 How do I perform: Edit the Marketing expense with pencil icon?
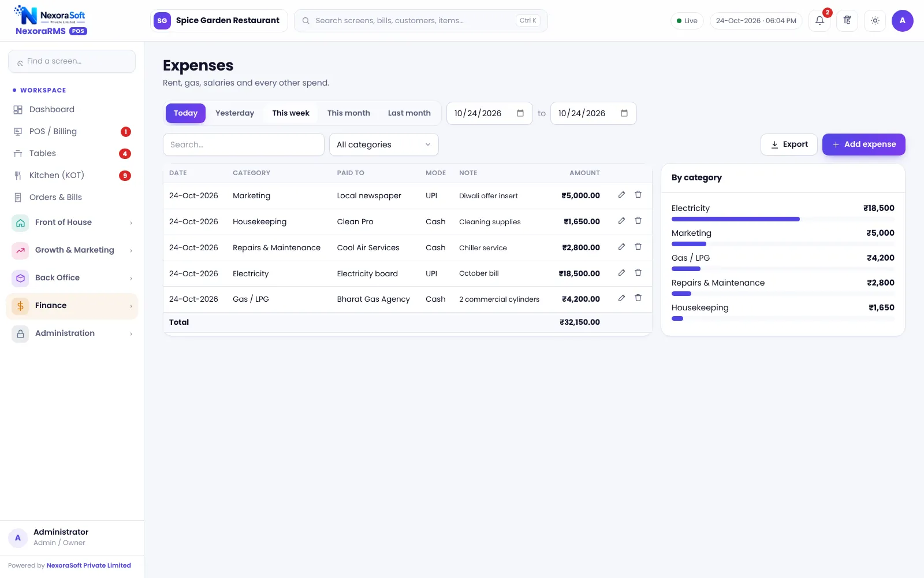(x=621, y=195)
